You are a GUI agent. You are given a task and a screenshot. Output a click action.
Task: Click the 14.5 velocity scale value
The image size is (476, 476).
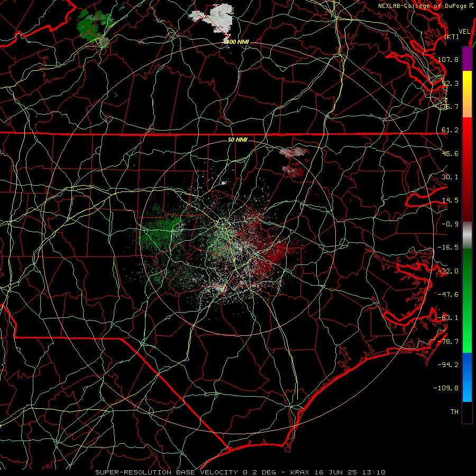(450, 200)
